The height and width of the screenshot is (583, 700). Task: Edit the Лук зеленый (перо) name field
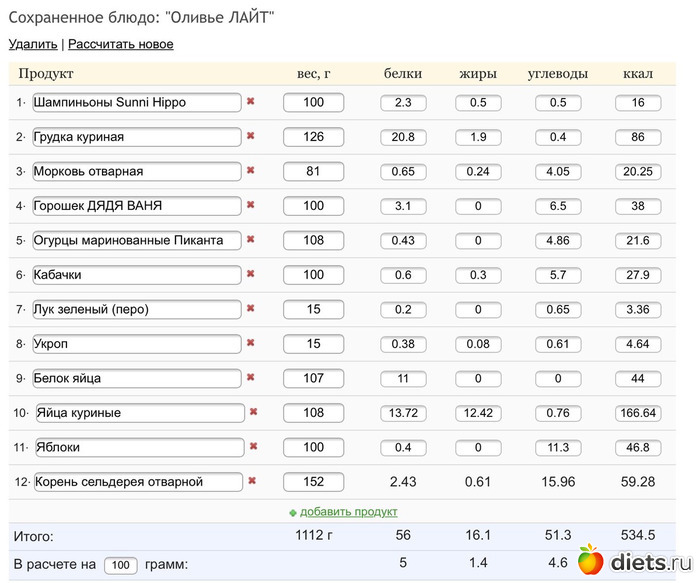click(137, 309)
